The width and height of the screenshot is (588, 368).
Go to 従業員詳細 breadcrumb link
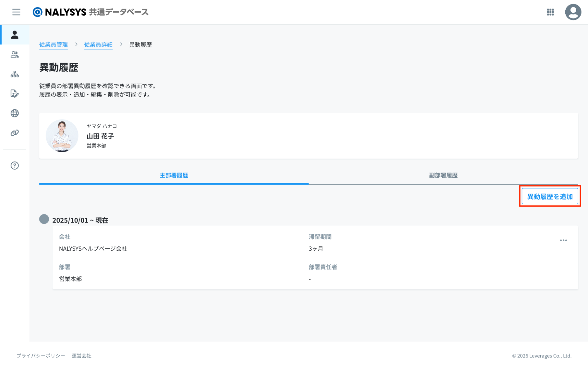click(98, 44)
